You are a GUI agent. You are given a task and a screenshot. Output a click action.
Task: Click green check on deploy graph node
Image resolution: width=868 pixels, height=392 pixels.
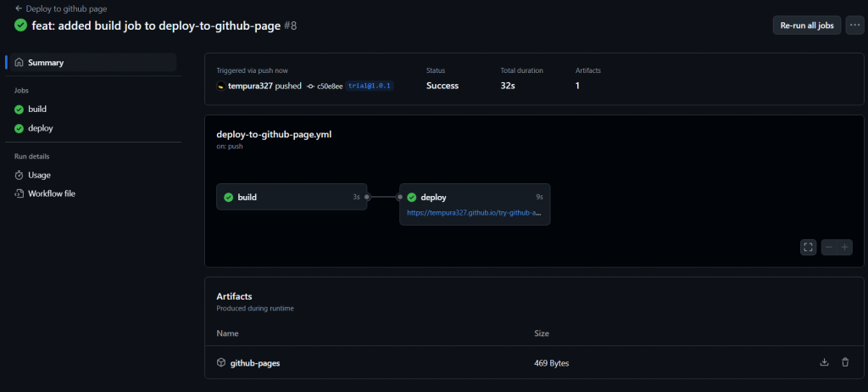pyautogui.click(x=411, y=198)
